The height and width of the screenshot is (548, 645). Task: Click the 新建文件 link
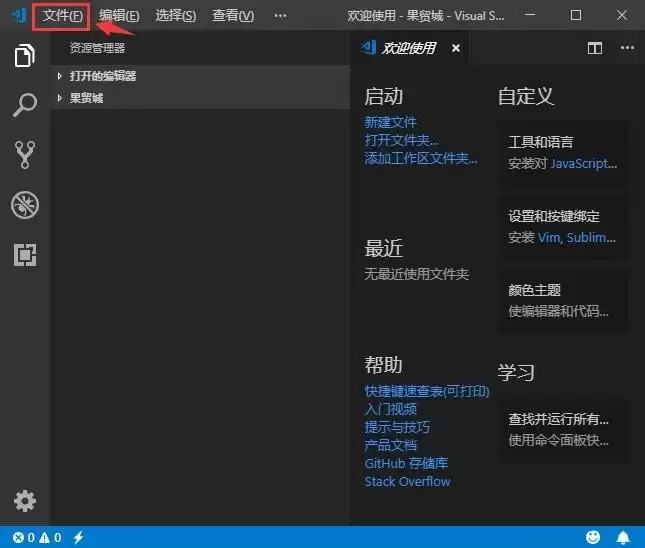[391, 122]
